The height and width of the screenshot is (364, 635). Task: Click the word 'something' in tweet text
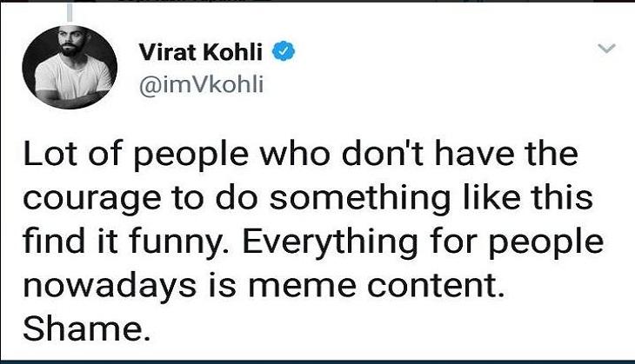click(360, 199)
